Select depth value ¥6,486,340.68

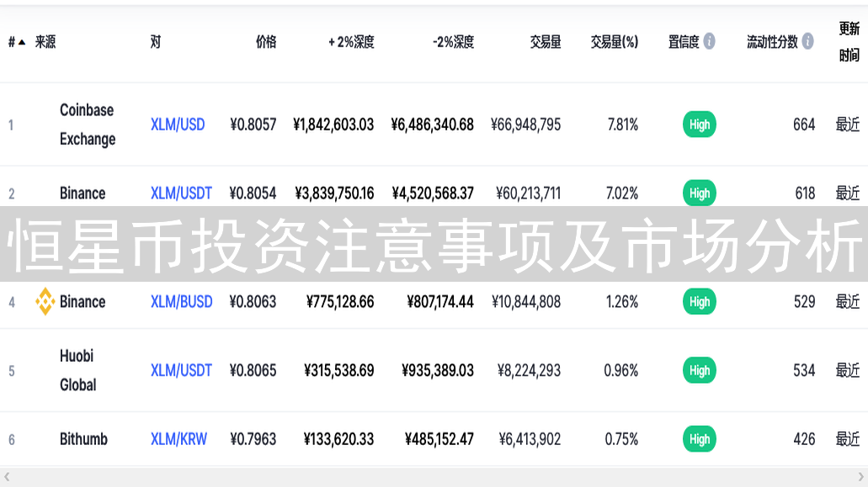433,124
